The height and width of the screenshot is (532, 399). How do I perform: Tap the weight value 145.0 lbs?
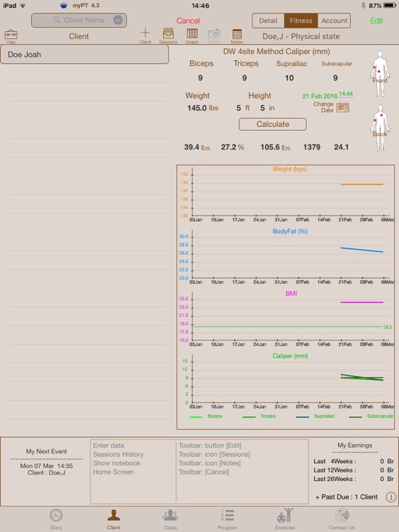203,108
